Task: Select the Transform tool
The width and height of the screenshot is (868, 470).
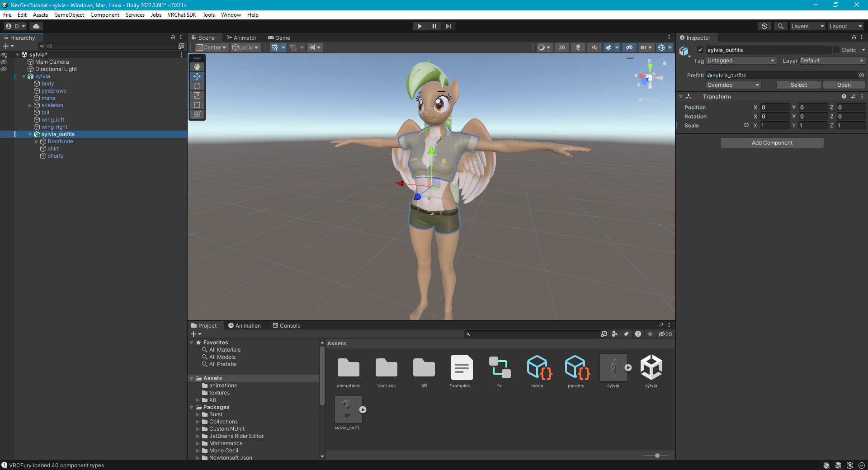Action: point(197,114)
